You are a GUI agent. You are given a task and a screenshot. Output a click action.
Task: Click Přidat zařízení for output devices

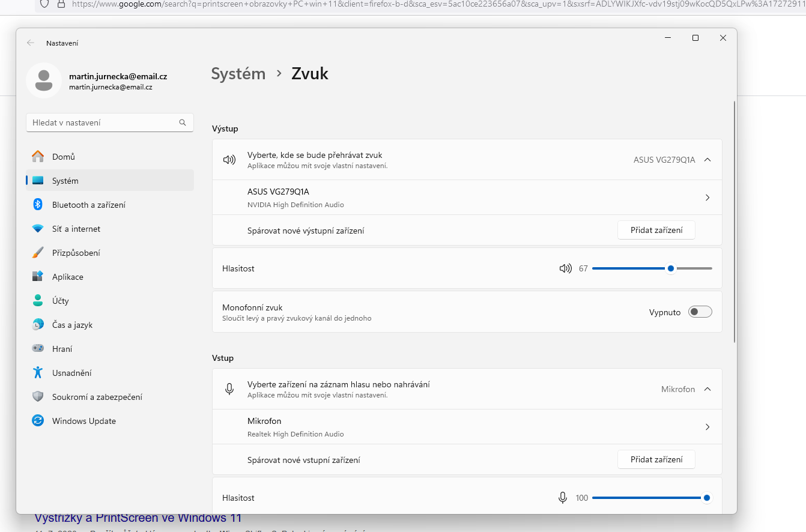tap(656, 231)
